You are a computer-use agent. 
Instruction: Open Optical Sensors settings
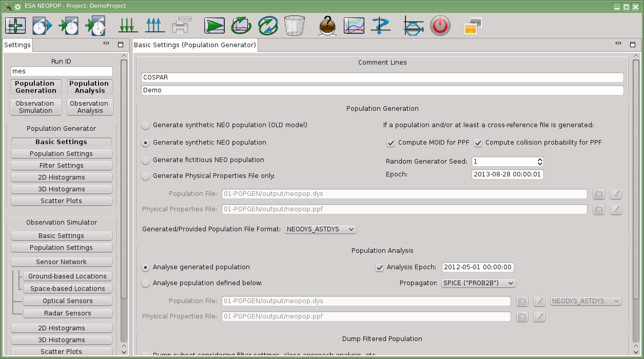coord(67,301)
